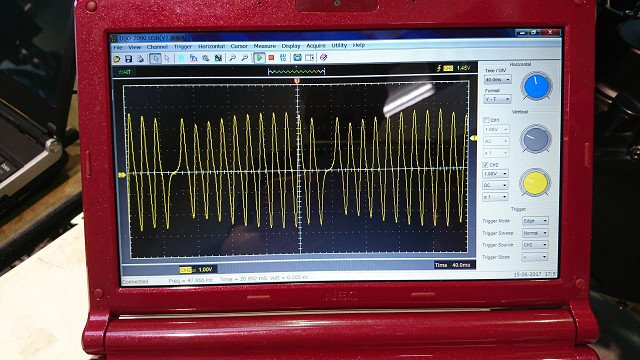Click the blue horizontal time knob
640x360 pixels.
(536, 86)
